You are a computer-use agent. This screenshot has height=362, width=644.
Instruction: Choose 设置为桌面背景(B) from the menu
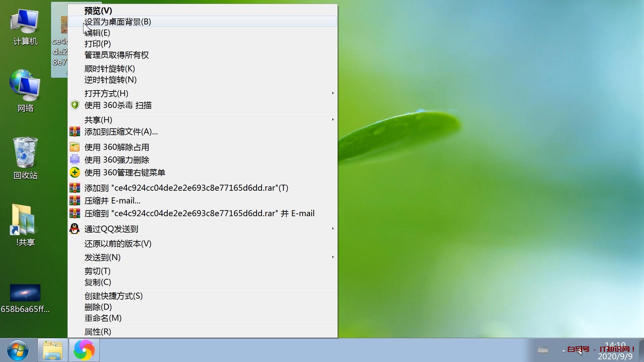[x=117, y=22]
